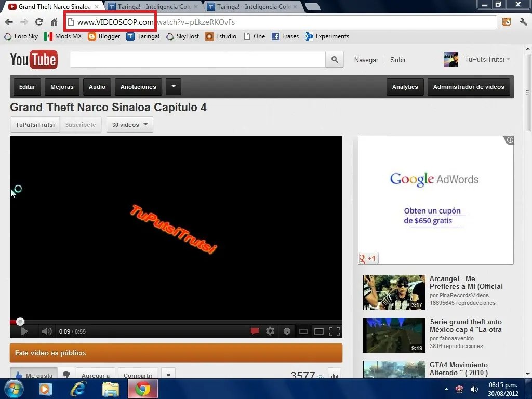Open the Experiments bookmark
The width and height of the screenshot is (532, 399).
click(327, 36)
